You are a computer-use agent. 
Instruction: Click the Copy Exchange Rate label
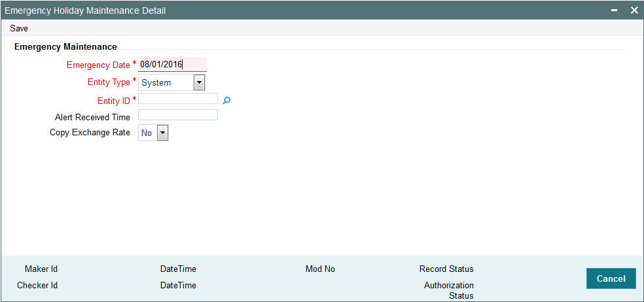pos(90,133)
